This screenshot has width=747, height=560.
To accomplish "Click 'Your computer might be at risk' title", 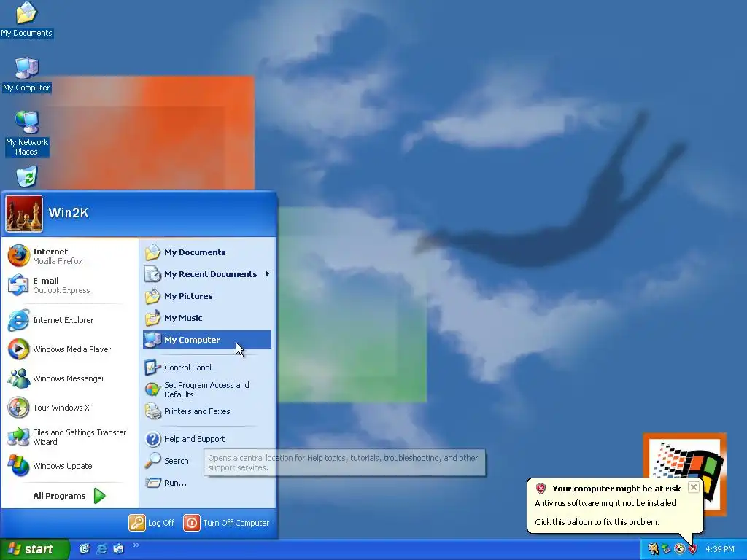I will pyautogui.click(x=616, y=489).
